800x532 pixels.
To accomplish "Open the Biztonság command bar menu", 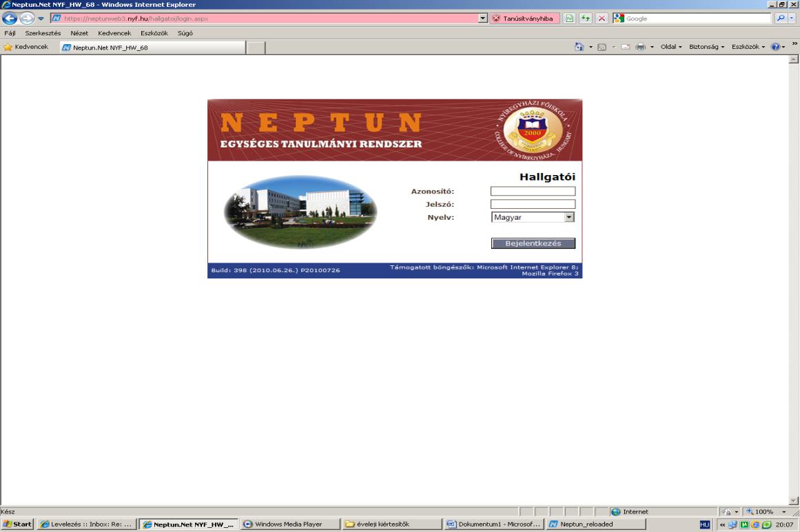I will coord(707,47).
